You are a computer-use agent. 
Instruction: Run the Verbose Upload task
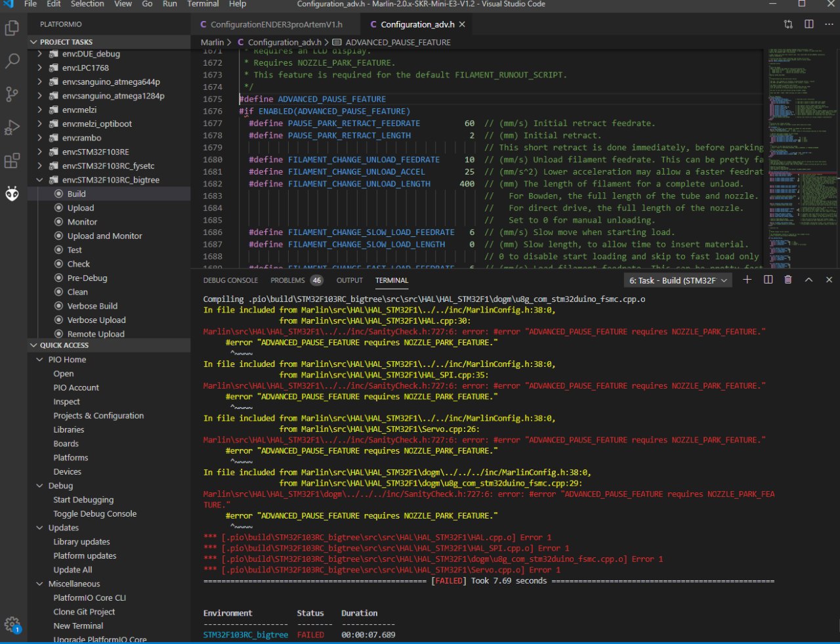pyautogui.click(x=96, y=320)
